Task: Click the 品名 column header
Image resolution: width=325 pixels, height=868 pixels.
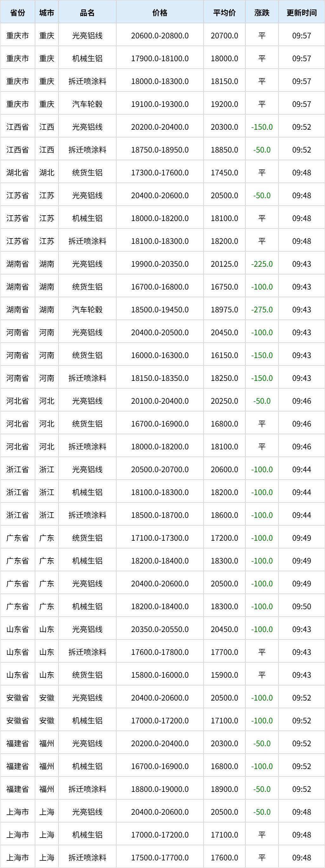Action: coord(87,13)
